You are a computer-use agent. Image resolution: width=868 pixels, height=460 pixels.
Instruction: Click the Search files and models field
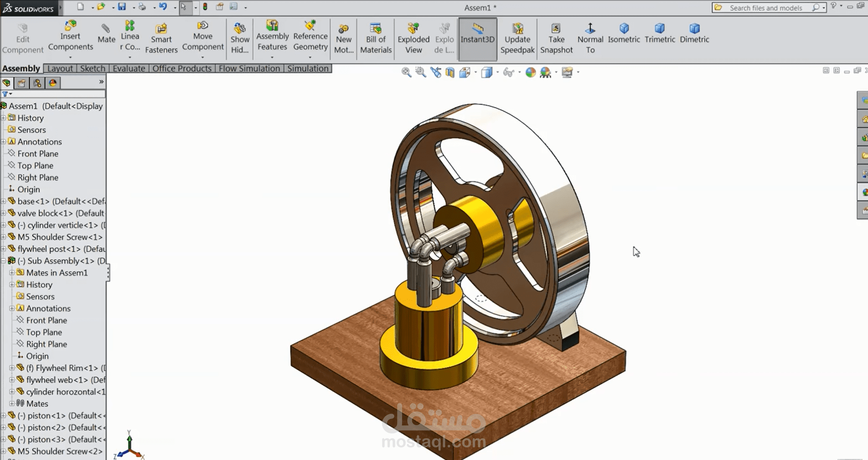(769, 8)
